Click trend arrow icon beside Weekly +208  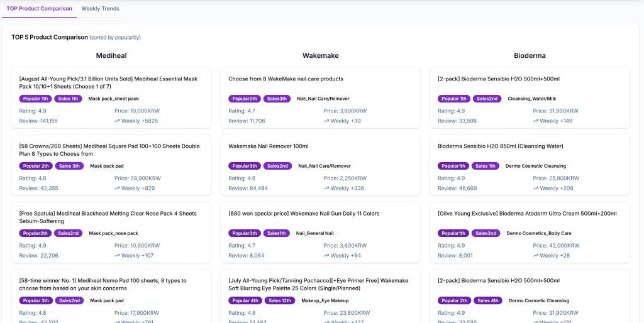pos(536,189)
